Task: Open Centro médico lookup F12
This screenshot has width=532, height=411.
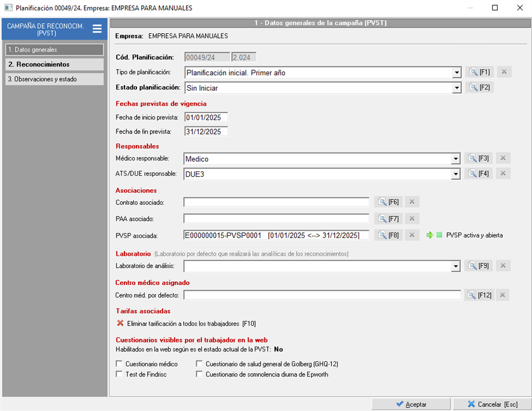Action: [x=479, y=295]
